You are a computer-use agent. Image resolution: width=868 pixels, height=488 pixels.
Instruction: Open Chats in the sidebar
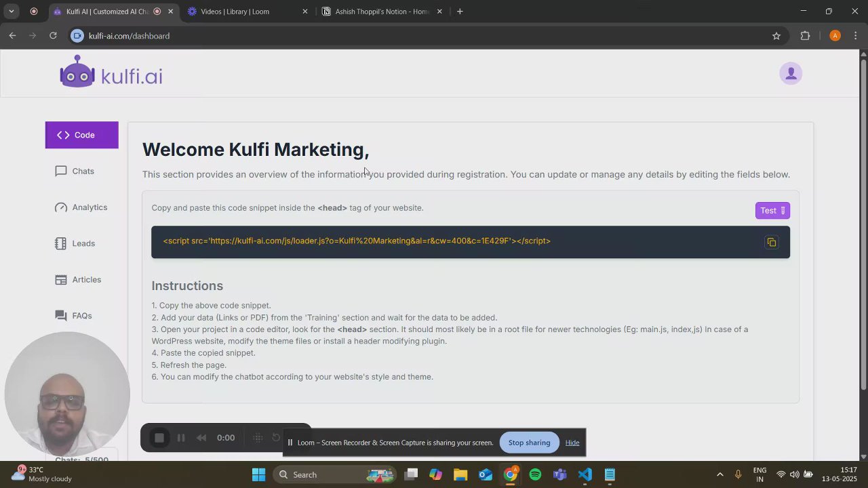point(75,171)
